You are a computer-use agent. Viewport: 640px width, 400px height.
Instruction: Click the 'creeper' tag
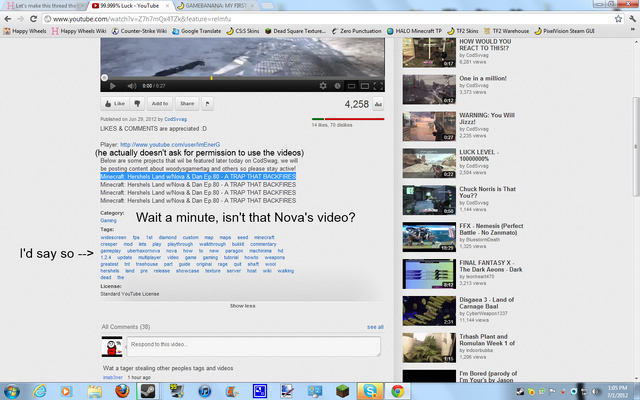tap(109, 244)
